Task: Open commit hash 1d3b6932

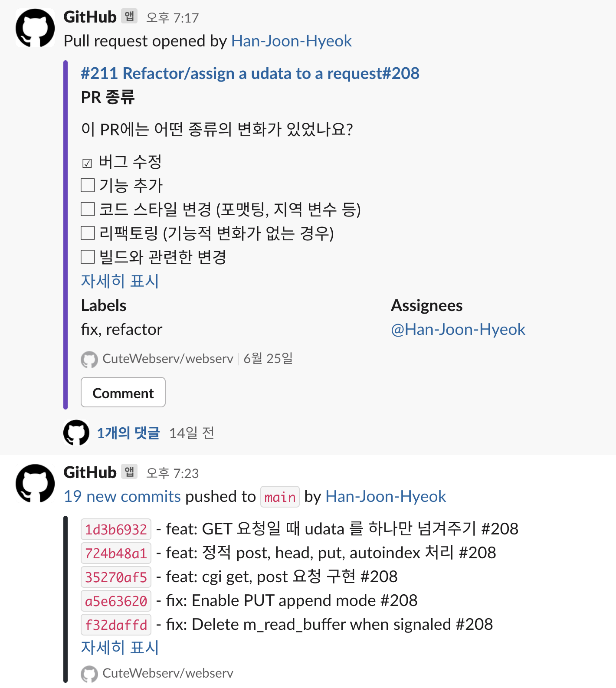Action: click(116, 529)
